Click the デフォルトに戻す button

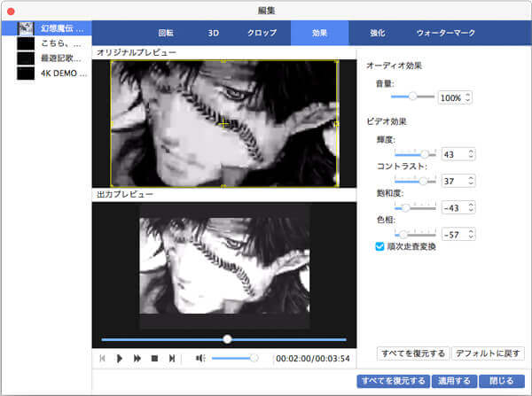pos(489,353)
